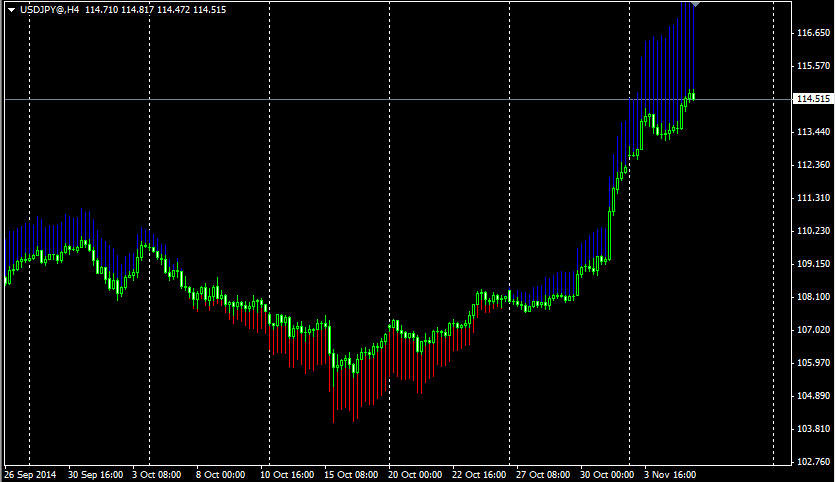This screenshot has height=482, width=836.
Task: Click the 8 Oct 00:00 time label
Action: [220, 475]
